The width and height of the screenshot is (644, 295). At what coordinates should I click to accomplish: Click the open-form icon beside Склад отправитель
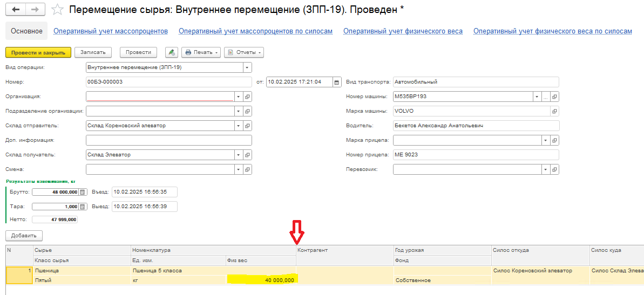(247, 126)
